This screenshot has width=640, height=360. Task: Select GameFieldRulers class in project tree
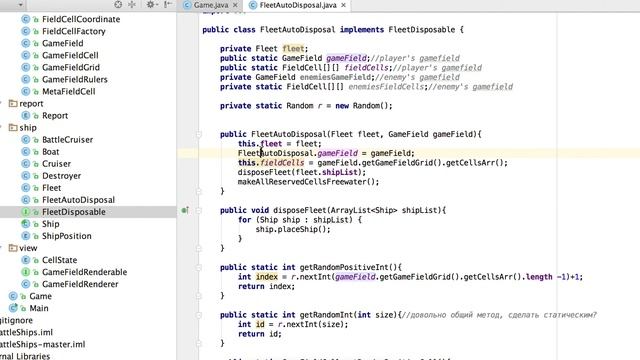coord(75,80)
